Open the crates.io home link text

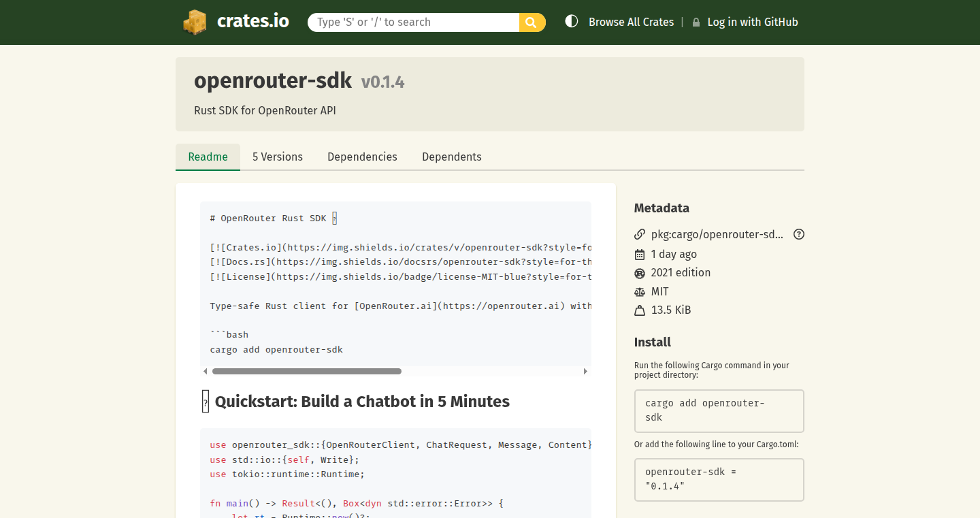point(252,21)
